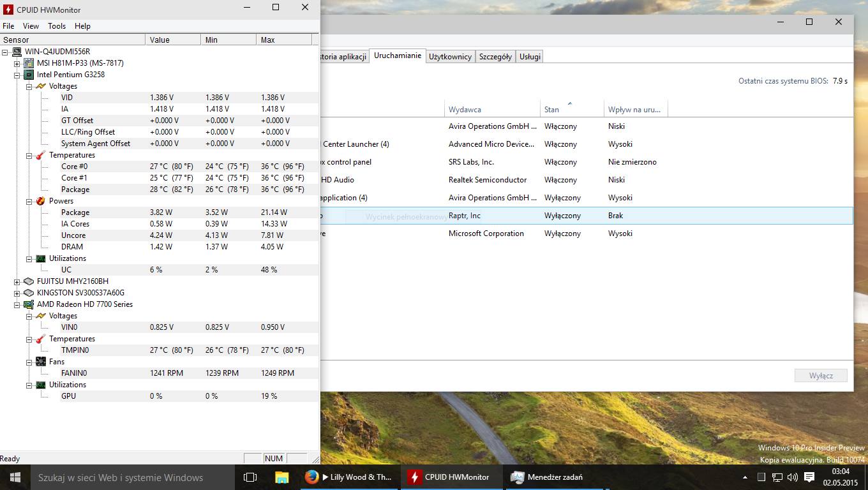
Task: Sort by the Wydawca column header
Action: tap(492, 109)
